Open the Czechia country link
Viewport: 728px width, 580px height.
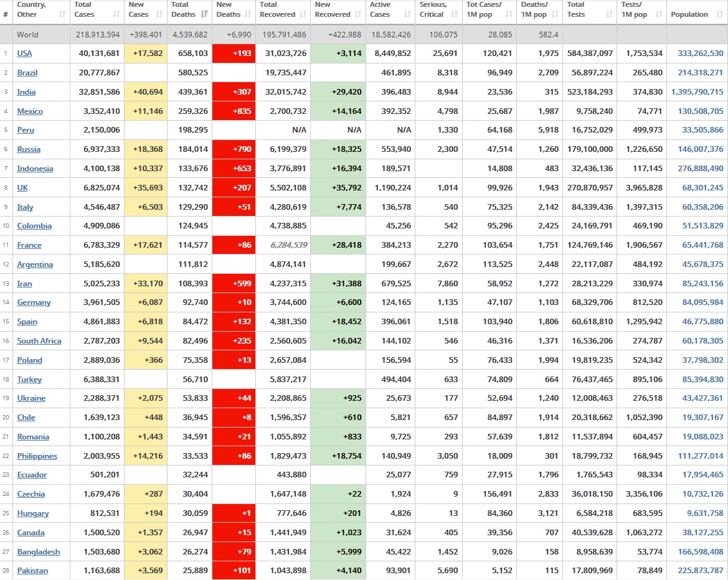[31, 494]
